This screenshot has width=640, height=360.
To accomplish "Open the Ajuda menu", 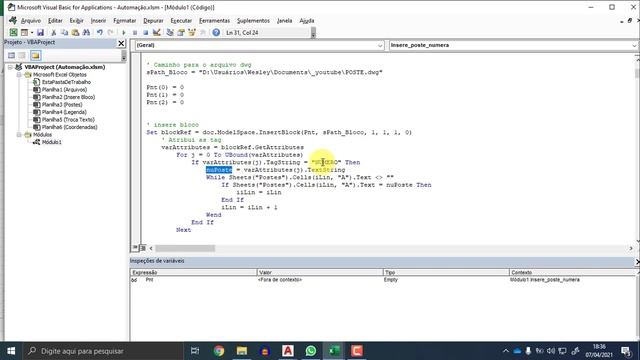I will coord(307,21).
